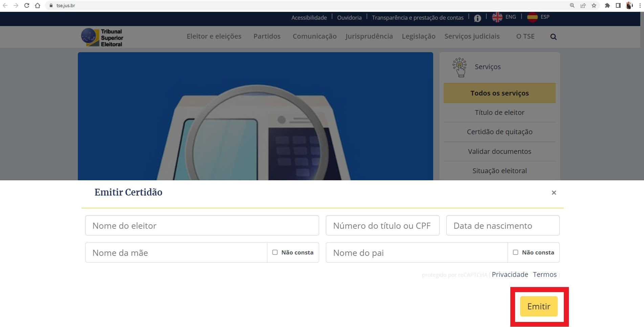Screen dimensions: 644x327
Task: Bookmark page with star icon
Action: pos(594,5)
